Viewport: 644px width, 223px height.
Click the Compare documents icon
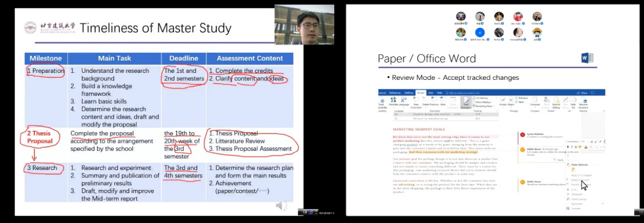click(535, 101)
